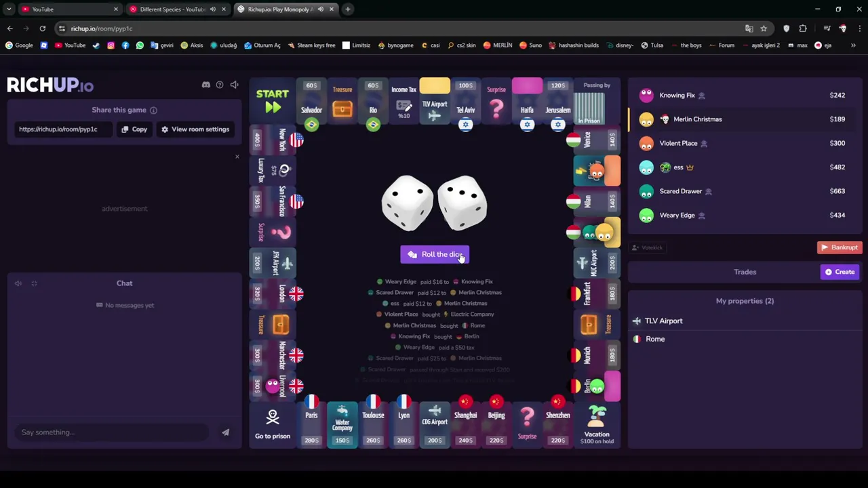Open Rome in My properties
Viewport: 868px width, 488px height.
[x=745, y=339]
